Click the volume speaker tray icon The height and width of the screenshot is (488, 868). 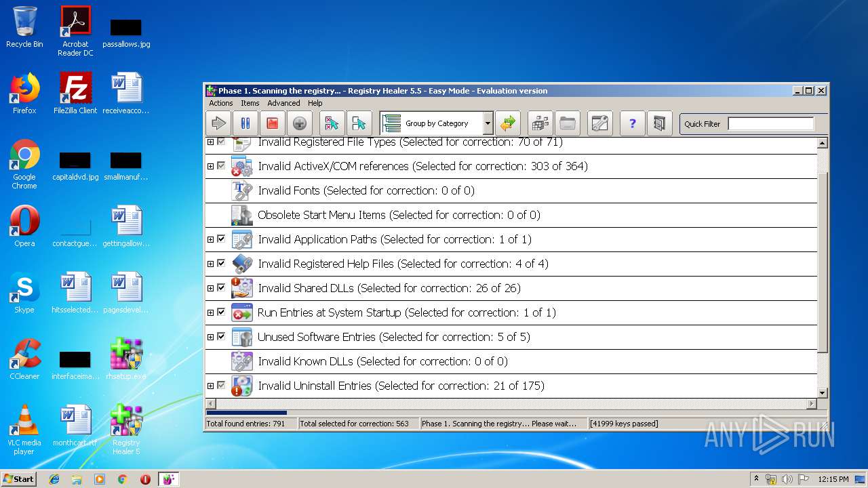pyautogui.click(x=787, y=479)
